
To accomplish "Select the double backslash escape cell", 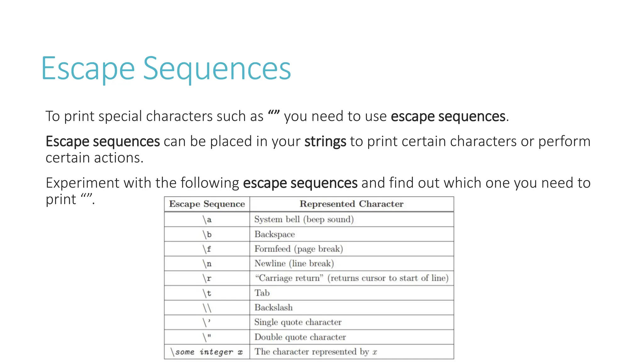I will tap(207, 308).
